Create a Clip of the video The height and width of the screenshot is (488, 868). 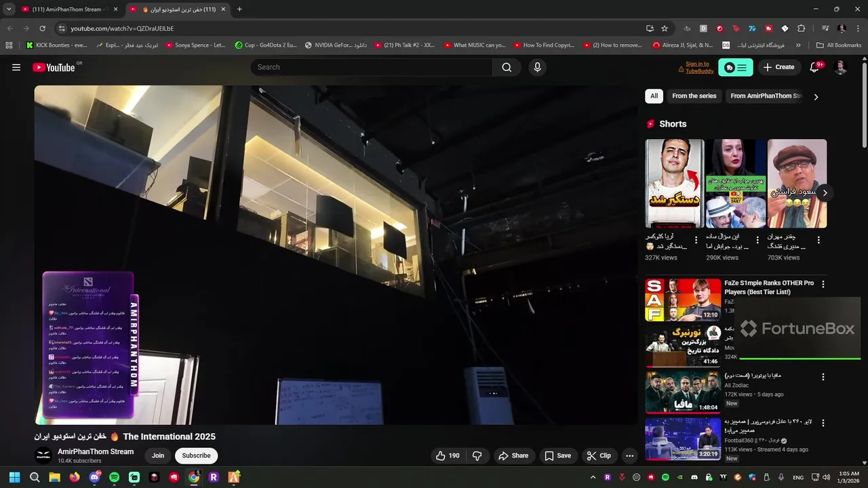tap(599, 455)
